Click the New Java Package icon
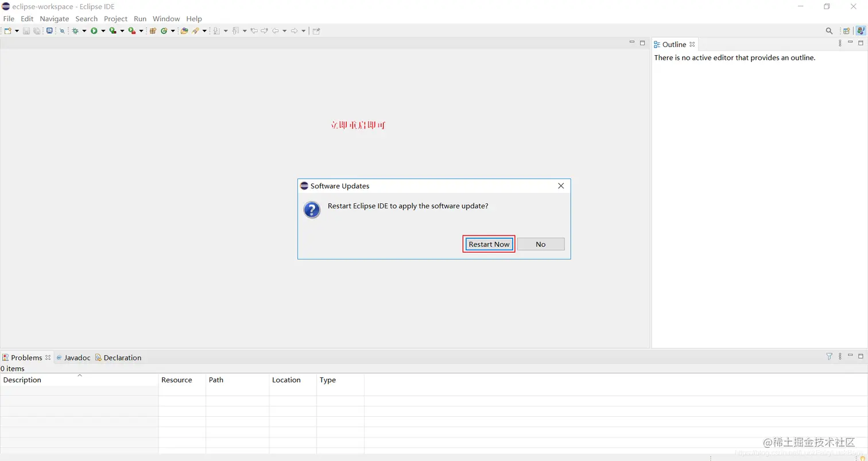 (x=153, y=30)
